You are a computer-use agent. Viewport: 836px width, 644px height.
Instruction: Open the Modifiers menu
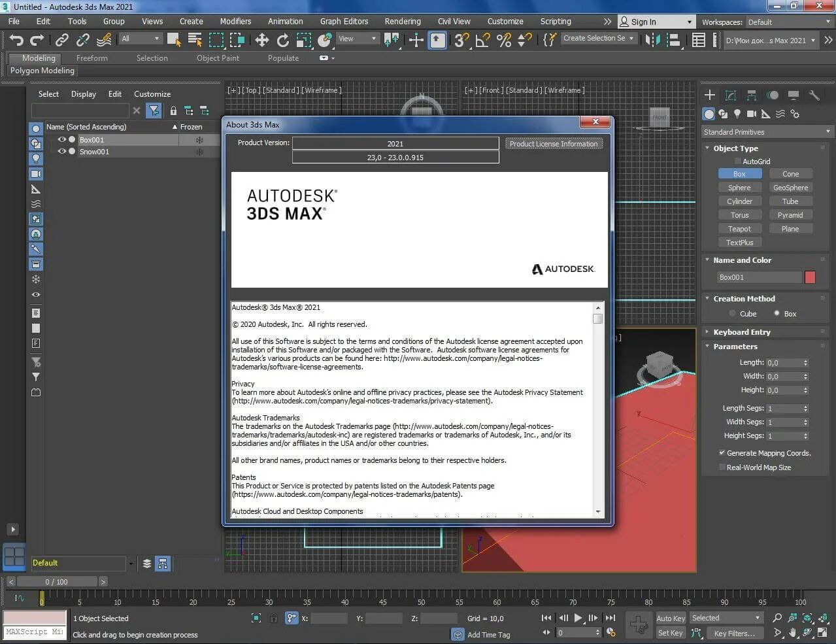tap(235, 22)
